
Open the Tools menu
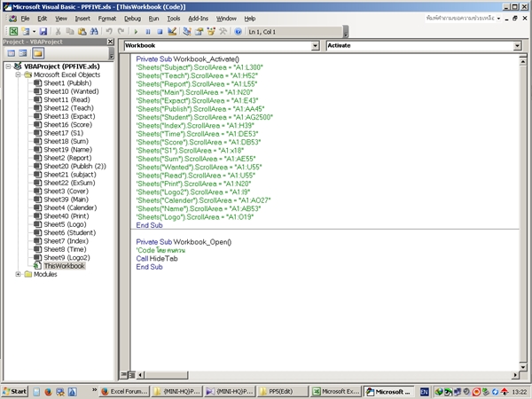click(174, 18)
